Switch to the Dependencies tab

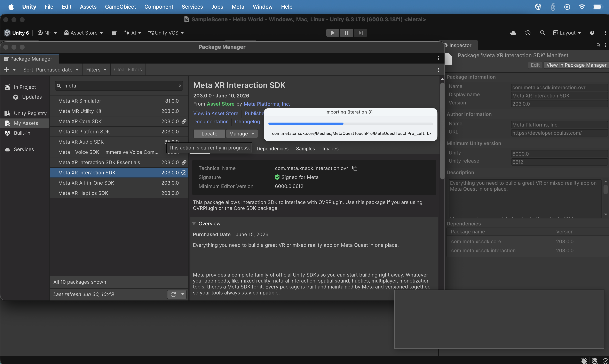pos(272,149)
